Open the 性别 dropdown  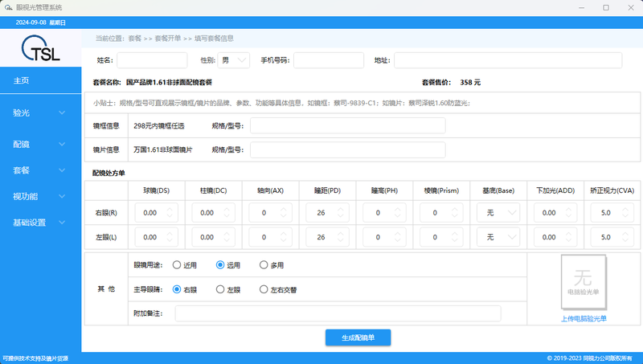(233, 60)
